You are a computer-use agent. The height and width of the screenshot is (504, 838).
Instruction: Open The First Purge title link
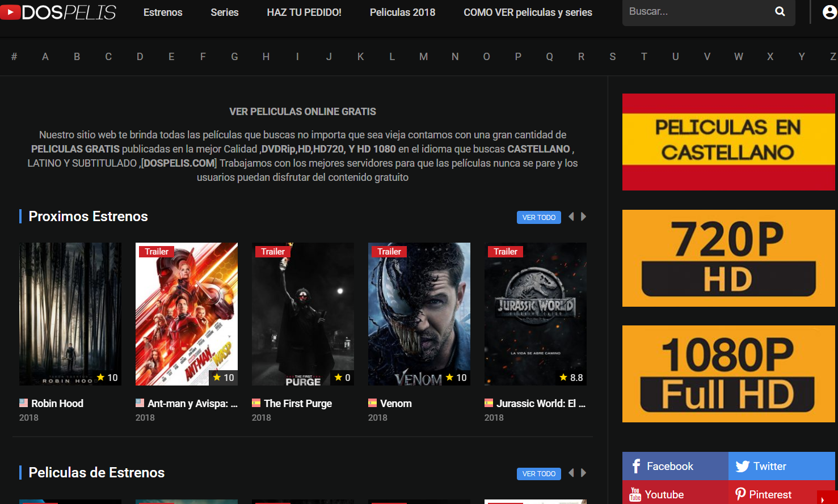(x=298, y=403)
